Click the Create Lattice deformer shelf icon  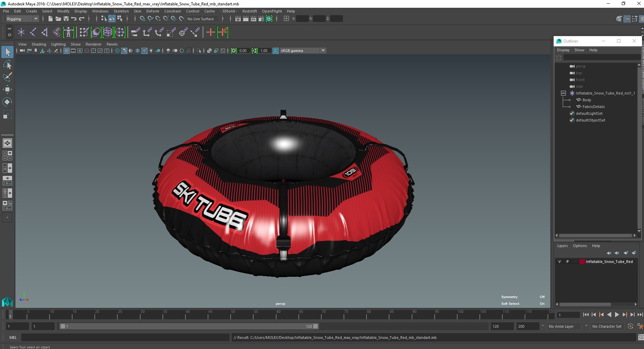click(108, 32)
